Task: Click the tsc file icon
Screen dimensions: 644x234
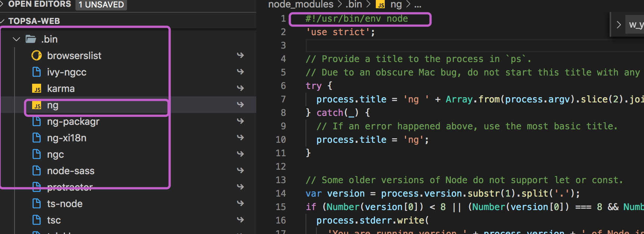Action: [37, 220]
